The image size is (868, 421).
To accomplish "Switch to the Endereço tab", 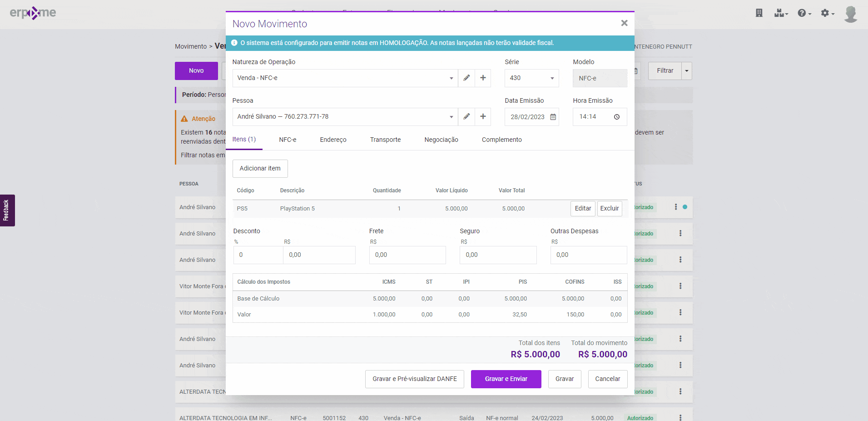I will (333, 140).
